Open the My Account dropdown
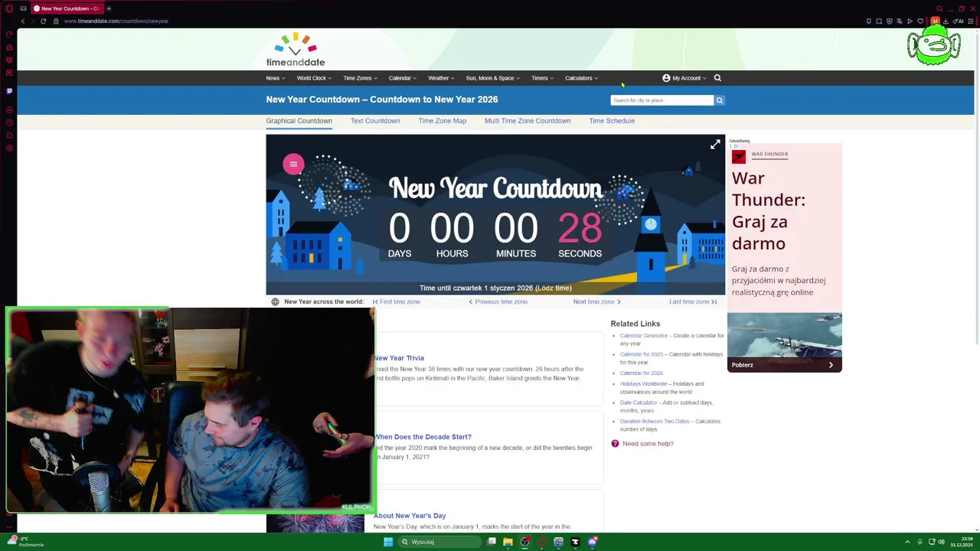 click(x=684, y=78)
